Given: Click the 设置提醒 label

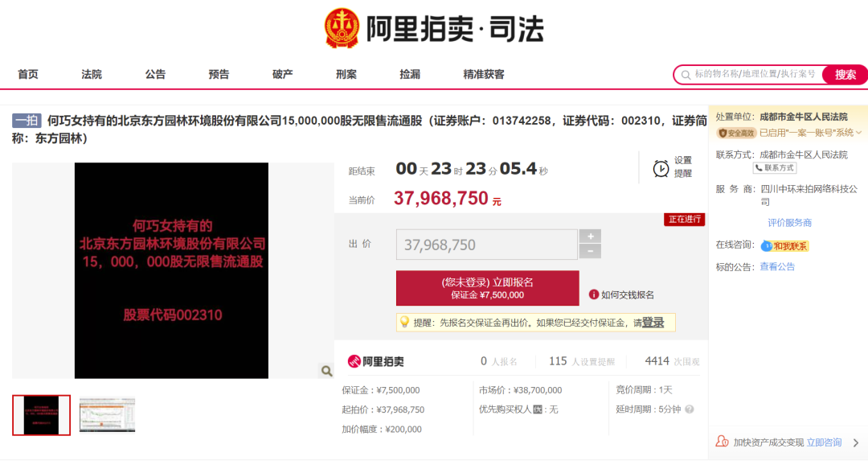Looking at the screenshot, I should point(683,167).
